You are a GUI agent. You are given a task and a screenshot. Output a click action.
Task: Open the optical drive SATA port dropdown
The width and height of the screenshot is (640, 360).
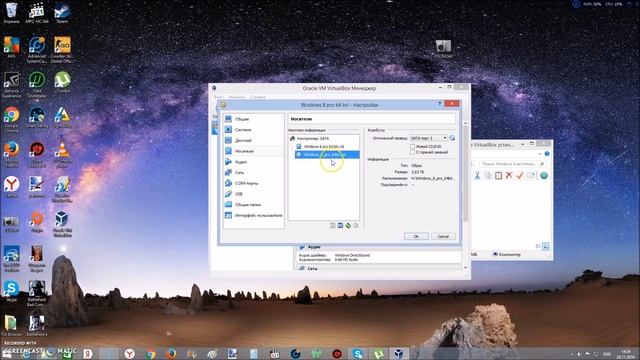pos(429,138)
